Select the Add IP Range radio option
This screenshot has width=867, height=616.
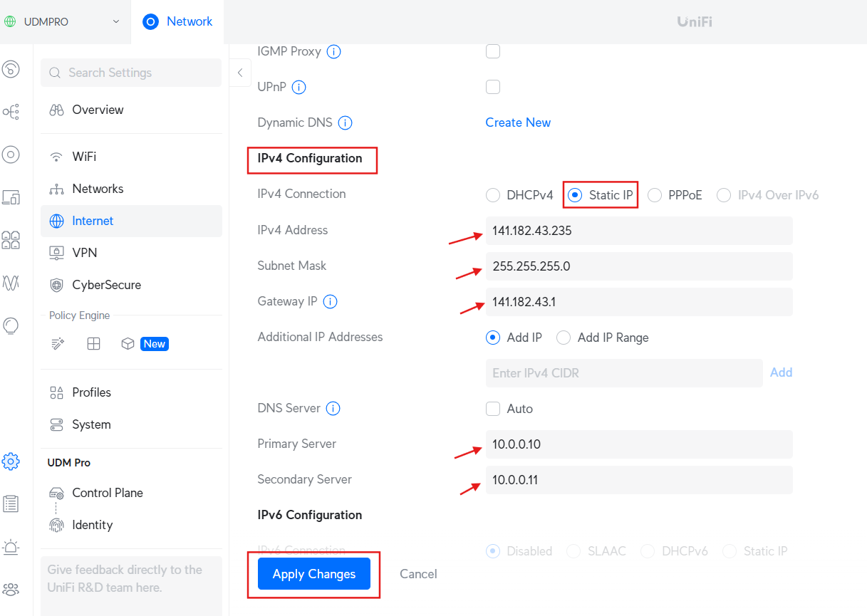click(x=564, y=338)
